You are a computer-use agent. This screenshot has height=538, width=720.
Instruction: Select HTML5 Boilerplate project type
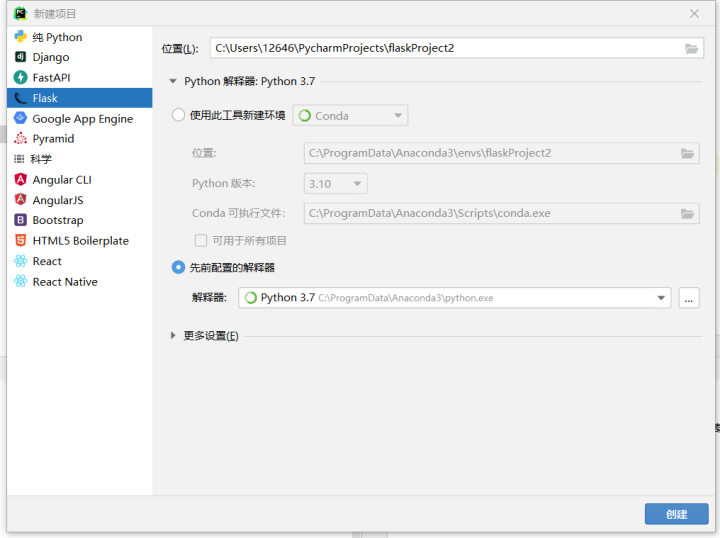79,241
